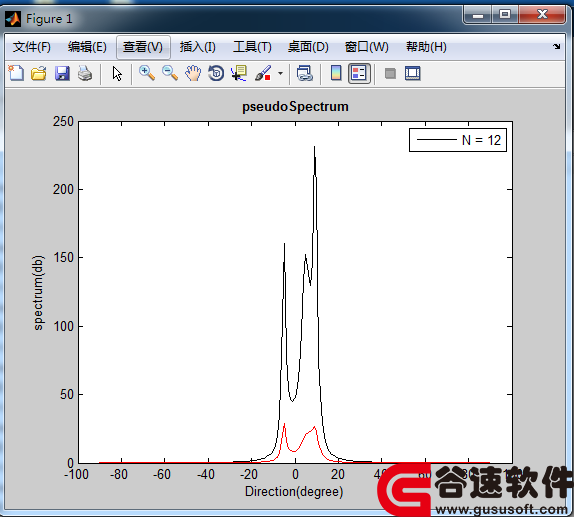Open the 工具(T) menu
The height and width of the screenshot is (517, 574).
pyautogui.click(x=252, y=47)
